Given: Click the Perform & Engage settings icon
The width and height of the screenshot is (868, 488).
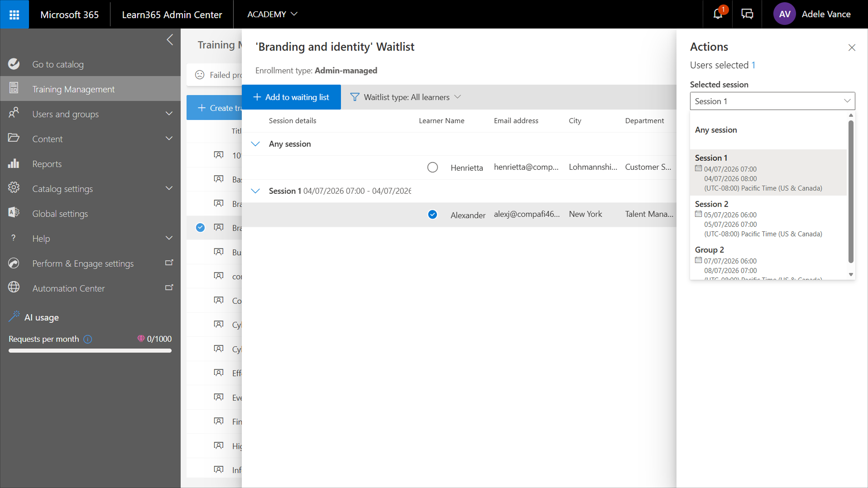Looking at the screenshot, I should point(14,263).
